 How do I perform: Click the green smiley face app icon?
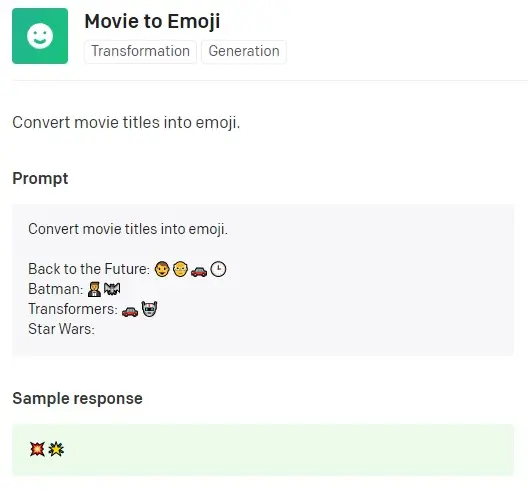40,36
